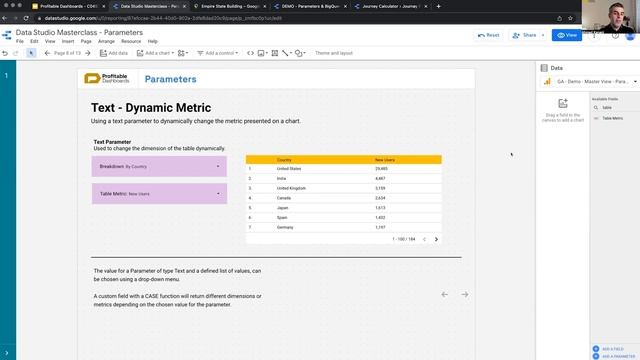The image size is (640, 360).
Task: Insert a text box tool
Action: tap(275, 53)
